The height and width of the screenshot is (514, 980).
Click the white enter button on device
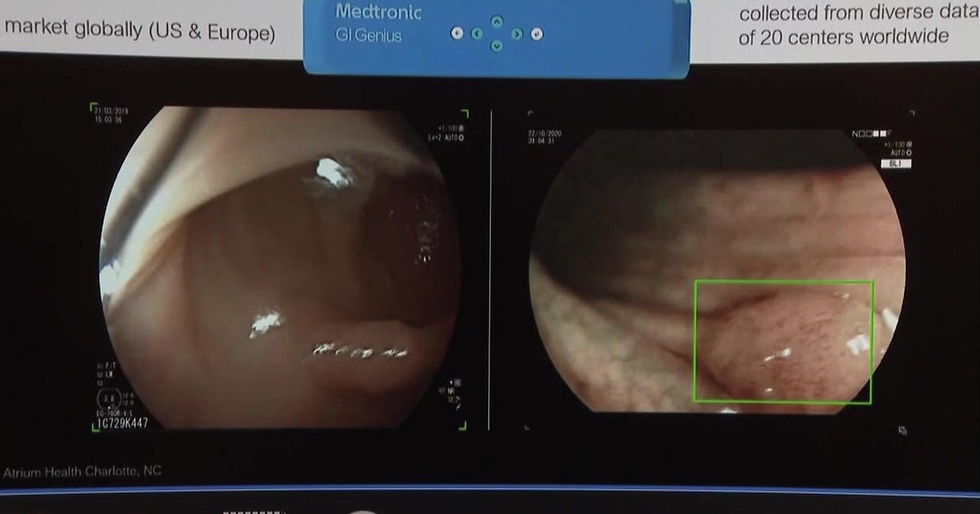[537, 34]
